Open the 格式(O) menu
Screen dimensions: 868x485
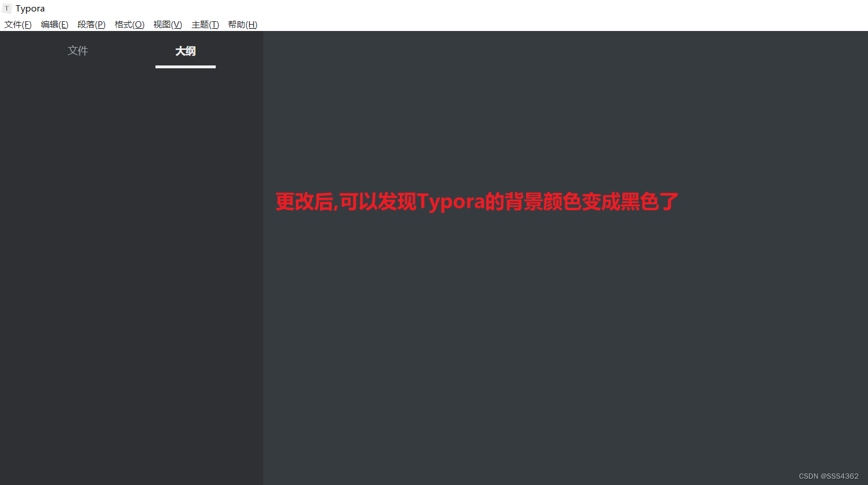coord(129,24)
